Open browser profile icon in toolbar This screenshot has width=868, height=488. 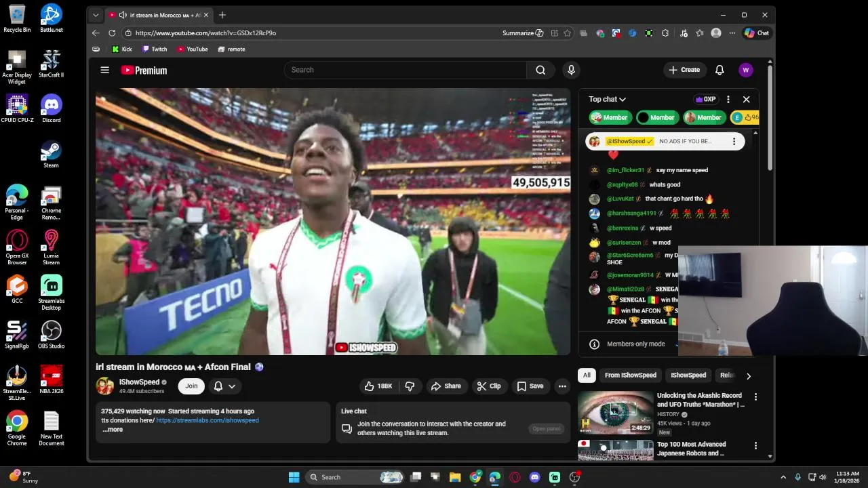[715, 33]
